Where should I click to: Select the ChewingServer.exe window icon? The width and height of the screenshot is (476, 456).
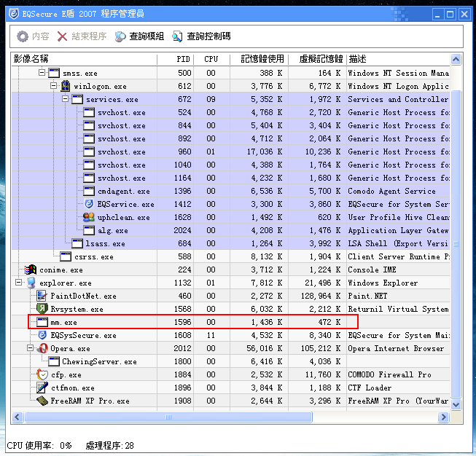[54, 361]
